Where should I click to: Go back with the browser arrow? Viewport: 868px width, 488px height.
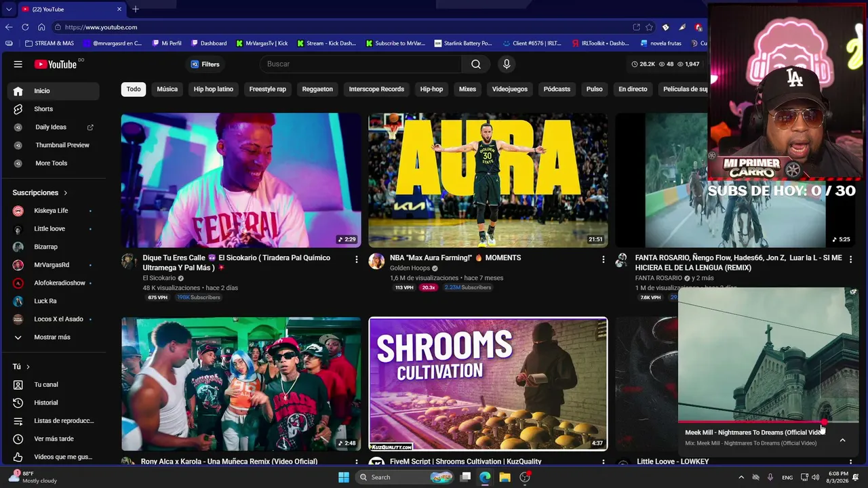(x=9, y=27)
